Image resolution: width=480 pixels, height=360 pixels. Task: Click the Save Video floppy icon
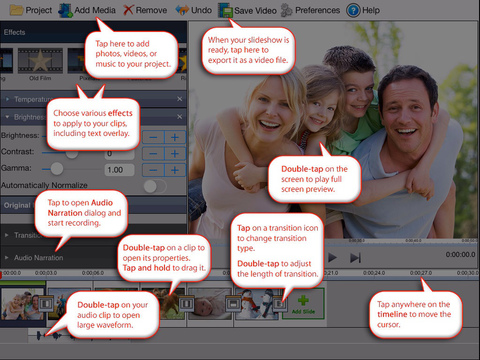coord(225,10)
